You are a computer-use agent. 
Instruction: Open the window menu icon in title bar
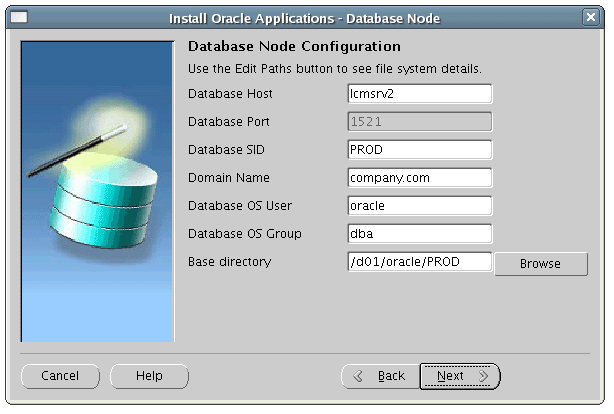pos(19,17)
